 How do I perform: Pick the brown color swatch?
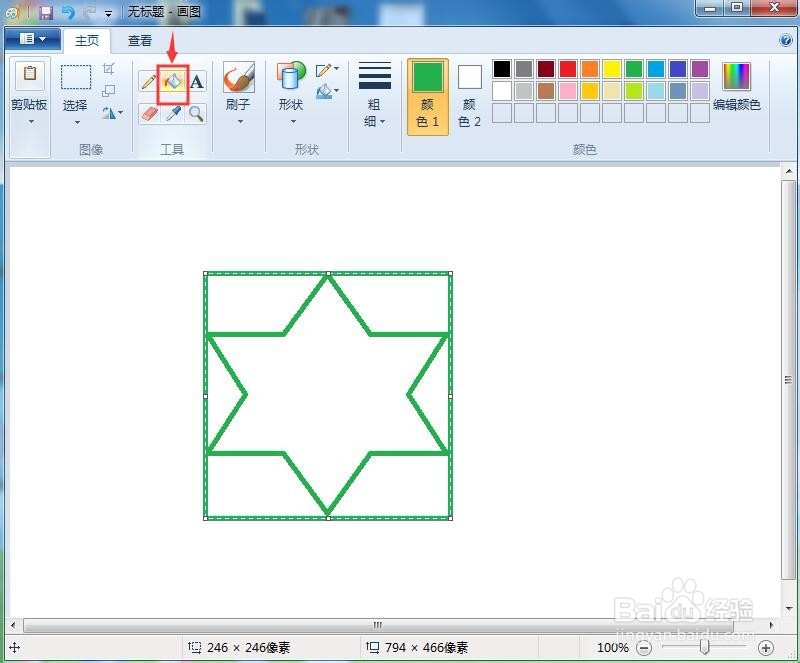point(546,91)
